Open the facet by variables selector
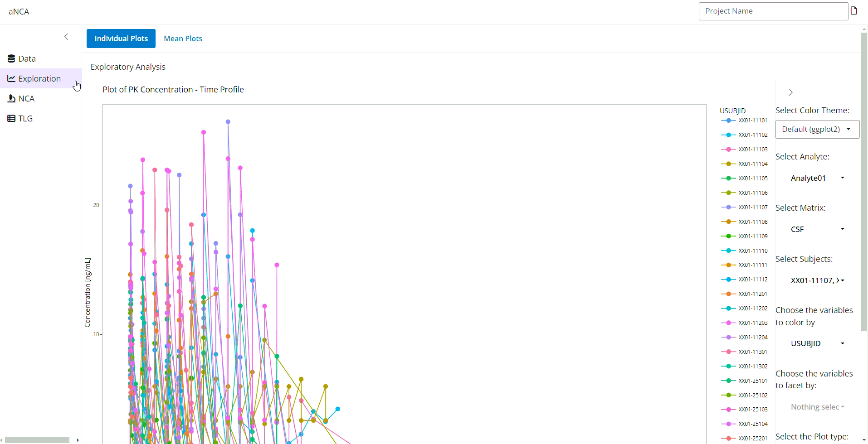 point(817,407)
